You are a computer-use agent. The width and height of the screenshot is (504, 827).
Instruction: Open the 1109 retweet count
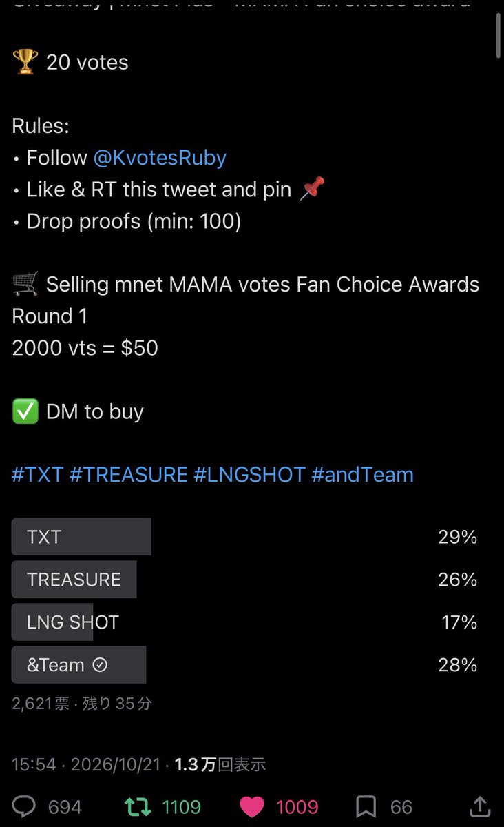click(x=182, y=807)
